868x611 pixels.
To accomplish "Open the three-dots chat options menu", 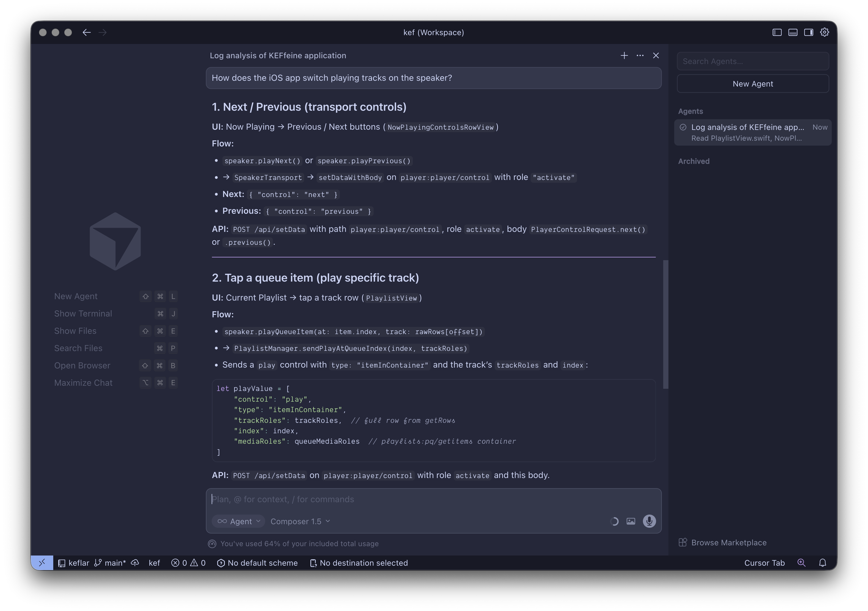I will tap(640, 55).
